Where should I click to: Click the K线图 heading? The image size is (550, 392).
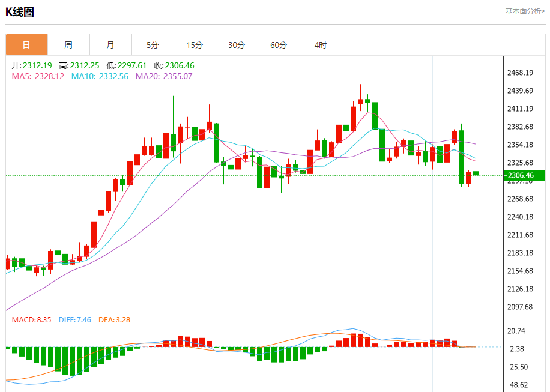(x=20, y=12)
